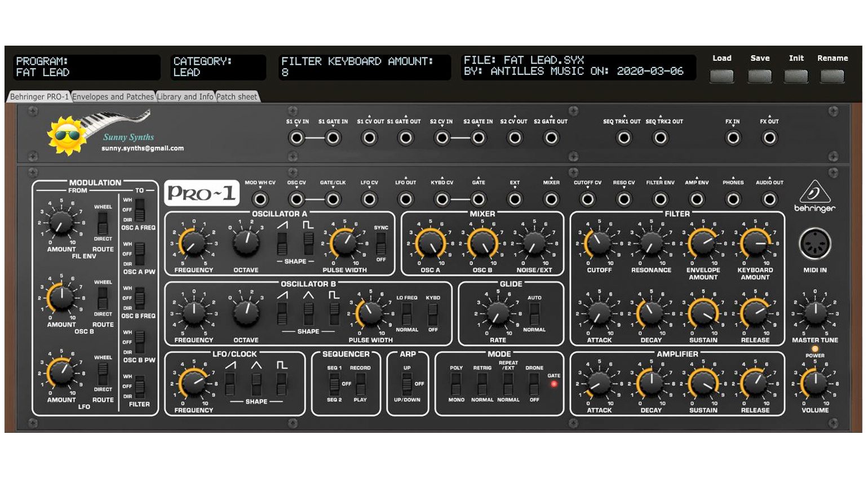Click the MIDI IN connector
Image resolution: width=868 pixels, height=479 pixels.
[815, 245]
